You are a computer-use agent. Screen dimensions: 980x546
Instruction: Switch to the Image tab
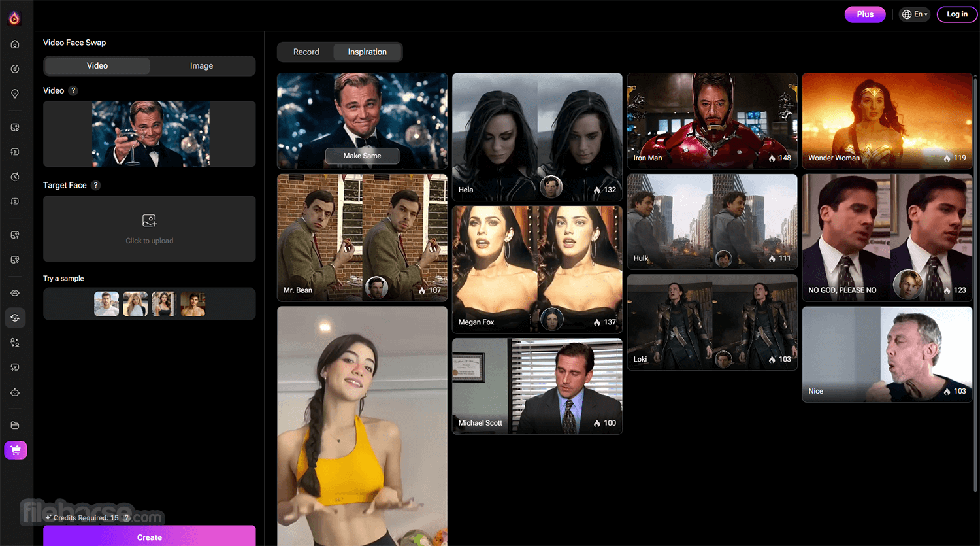201,66
